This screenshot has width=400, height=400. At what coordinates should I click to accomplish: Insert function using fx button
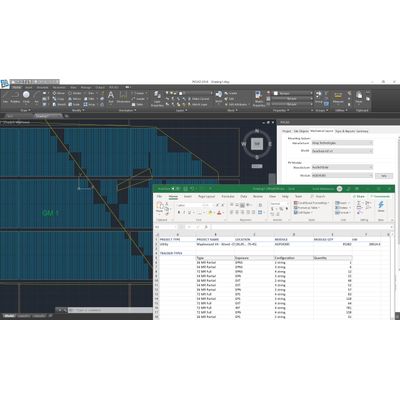206,227
